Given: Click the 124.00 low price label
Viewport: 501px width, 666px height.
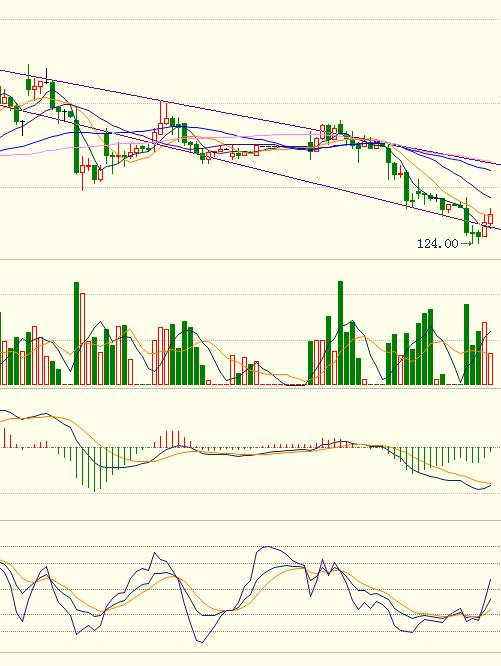Looking at the screenshot, I should pos(438,244).
